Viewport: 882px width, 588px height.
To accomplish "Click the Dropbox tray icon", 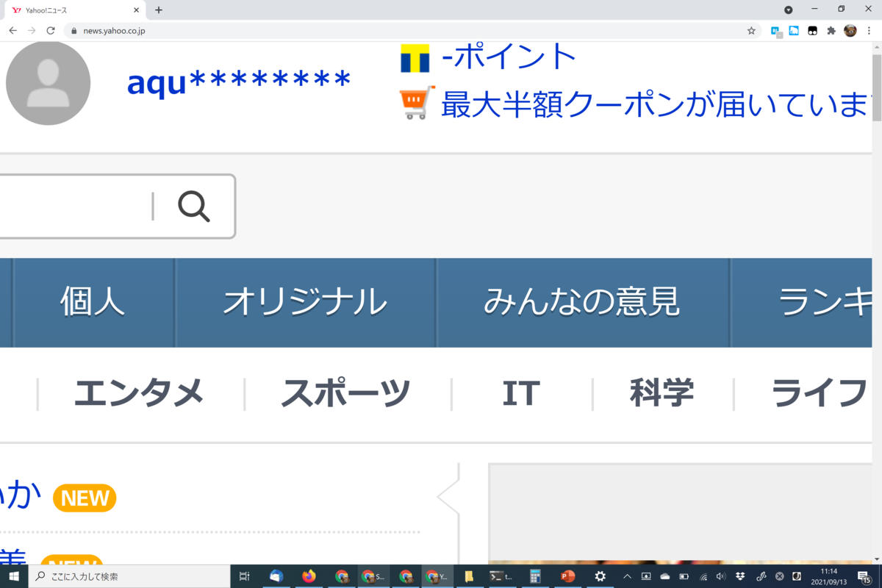I will [x=739, y=577].
